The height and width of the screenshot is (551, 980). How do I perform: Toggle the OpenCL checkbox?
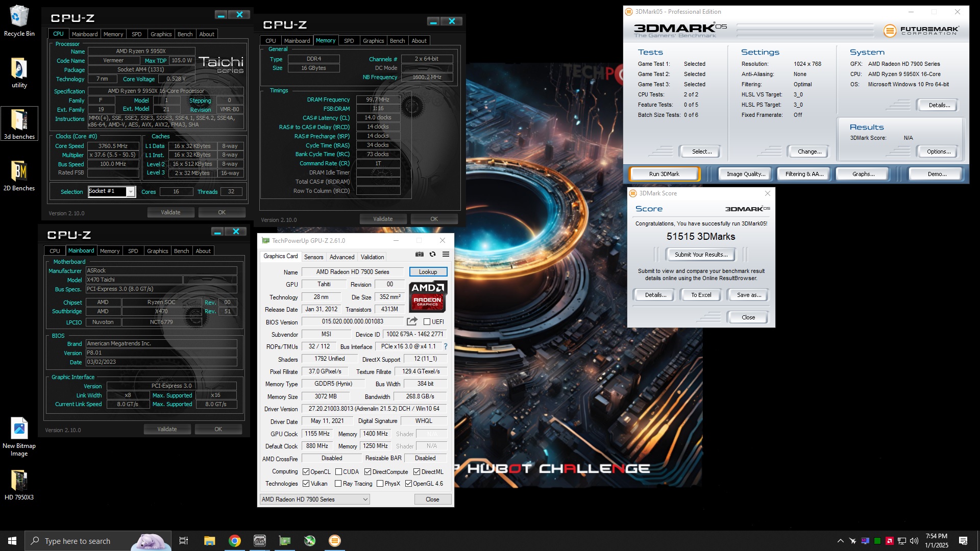[x=306, y=472]
